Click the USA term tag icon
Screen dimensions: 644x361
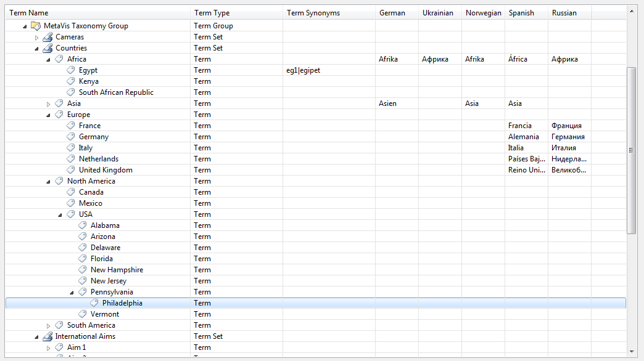click(71, 214)
